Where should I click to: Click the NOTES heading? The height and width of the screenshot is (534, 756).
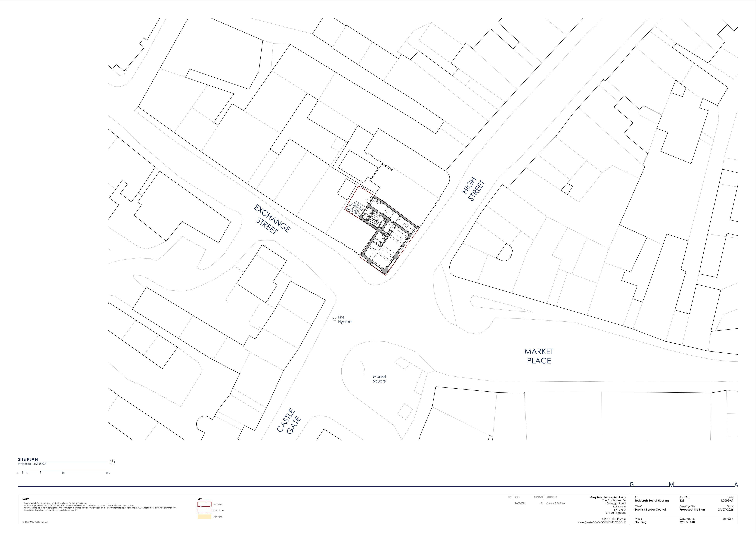(x=26, y=499)
